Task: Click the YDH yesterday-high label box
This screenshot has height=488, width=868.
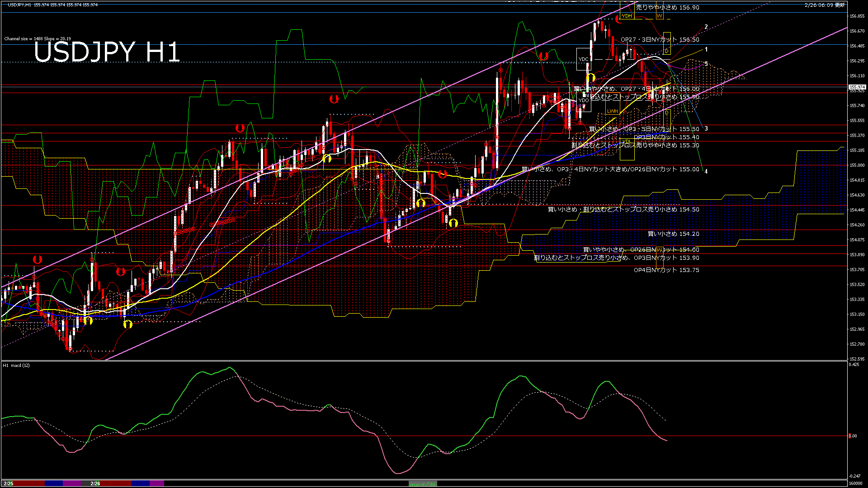Action: (x=627, y=16)
